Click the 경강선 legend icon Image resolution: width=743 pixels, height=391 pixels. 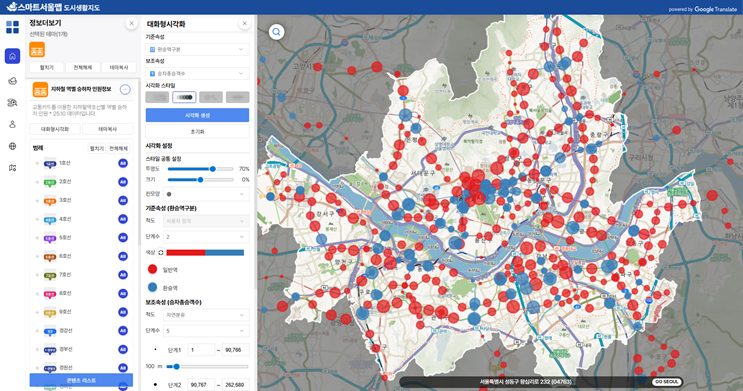click(50, 331)
